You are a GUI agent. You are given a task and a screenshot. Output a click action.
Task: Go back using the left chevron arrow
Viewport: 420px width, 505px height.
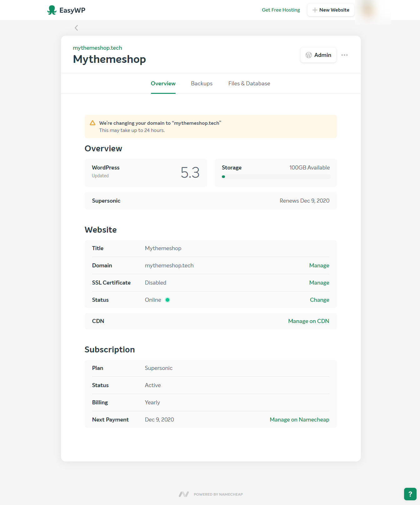pyautogui.click(x=76, y=28)
